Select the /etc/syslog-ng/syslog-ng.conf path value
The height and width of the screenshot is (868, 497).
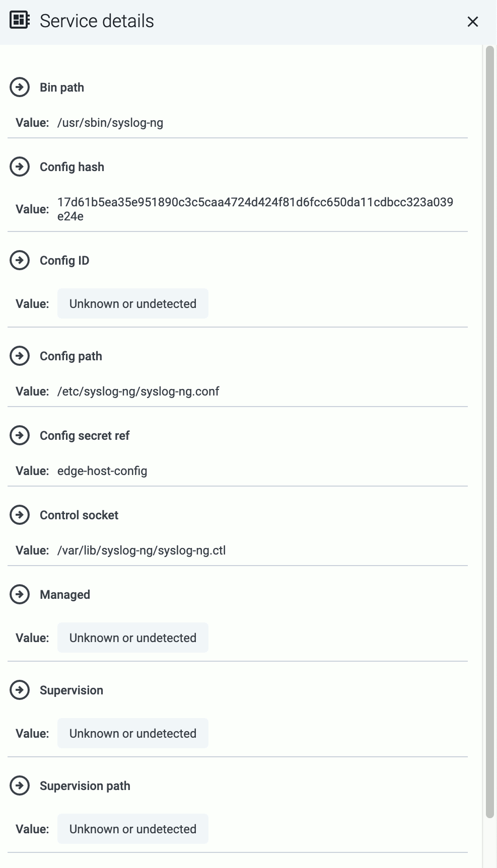[x=138, y=391]
